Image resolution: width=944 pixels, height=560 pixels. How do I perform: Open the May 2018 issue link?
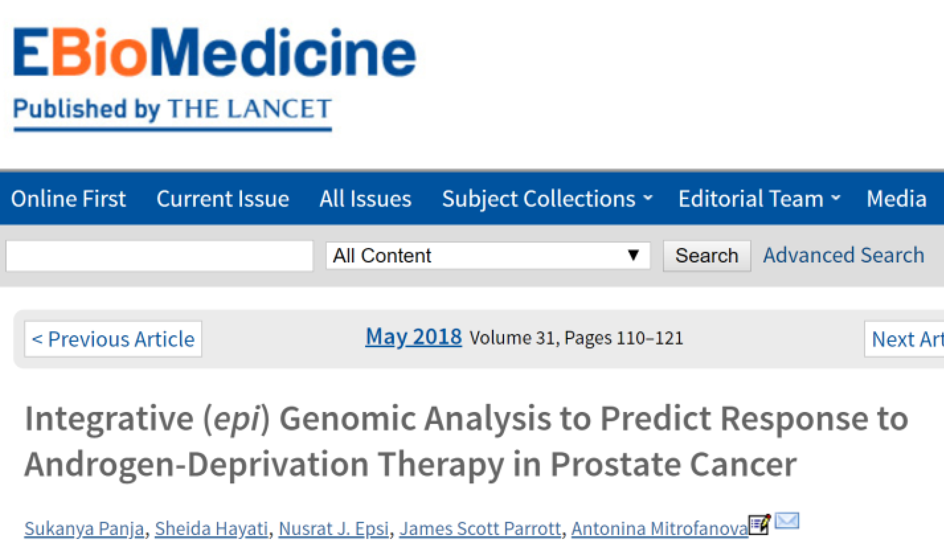tap(413, 337)
